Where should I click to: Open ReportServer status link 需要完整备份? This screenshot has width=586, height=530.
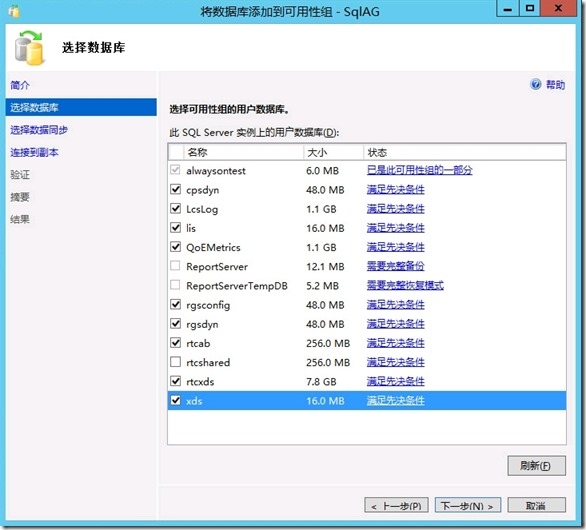(395, 266)
